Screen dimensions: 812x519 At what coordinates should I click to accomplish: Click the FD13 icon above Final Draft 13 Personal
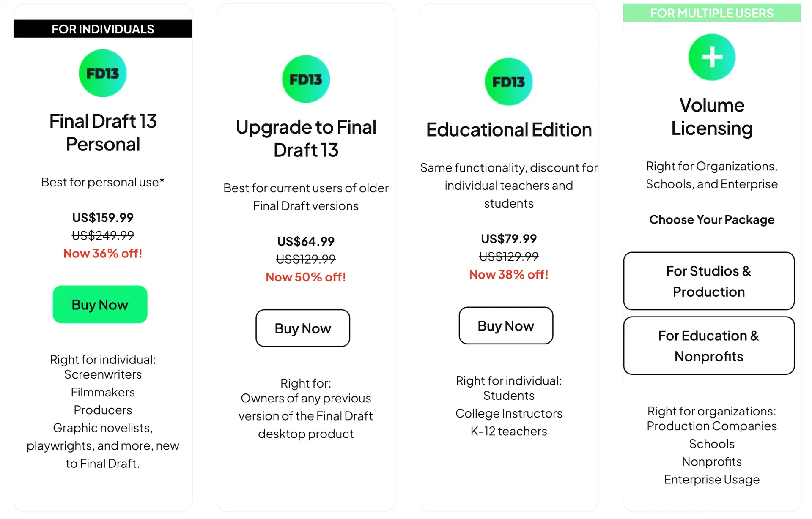[103, 73]
